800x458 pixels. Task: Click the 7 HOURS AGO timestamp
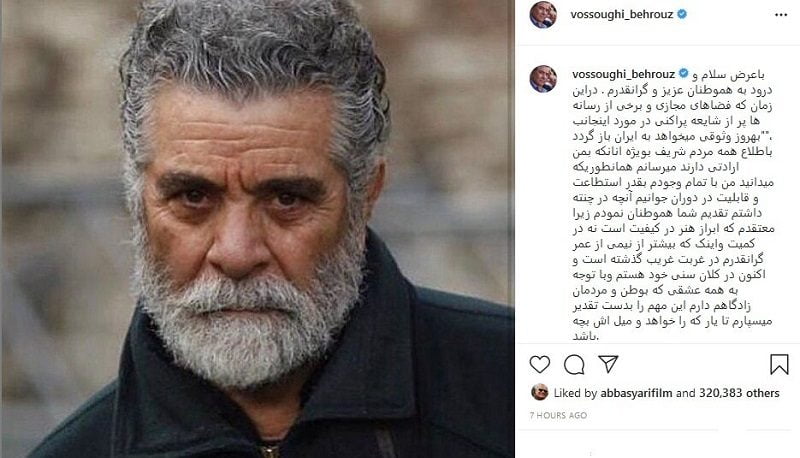coord(558,415)
